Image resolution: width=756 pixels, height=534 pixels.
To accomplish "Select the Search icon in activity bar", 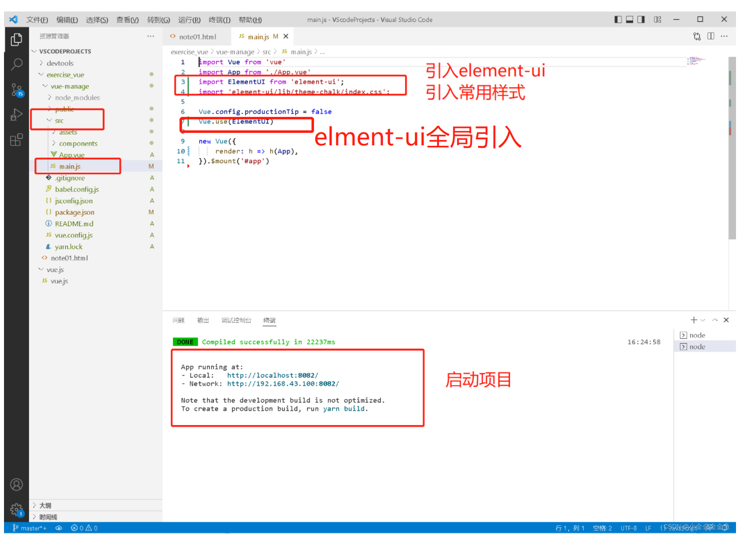I will (16, 64).
